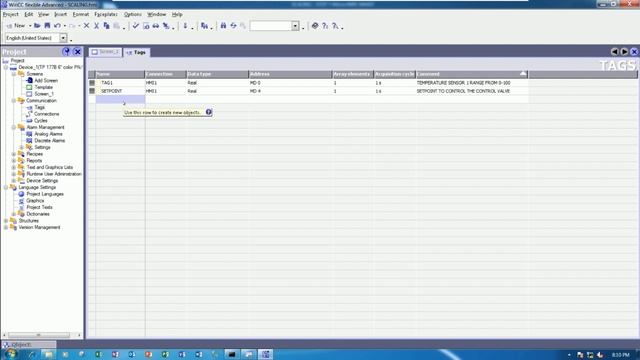This screenshot has height=360, width=640.
Task: Select Project Languages tree item
Action: pos(45,194)
